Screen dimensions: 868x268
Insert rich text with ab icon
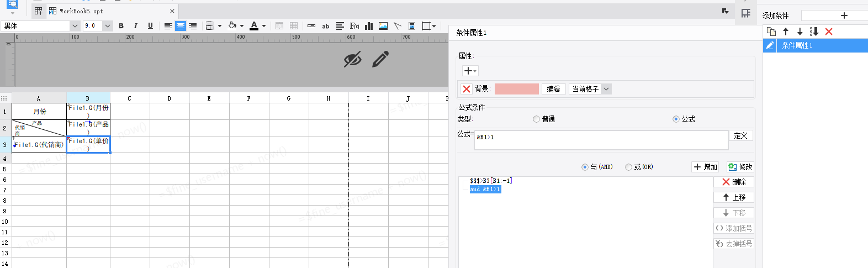[x=326, y=26]
